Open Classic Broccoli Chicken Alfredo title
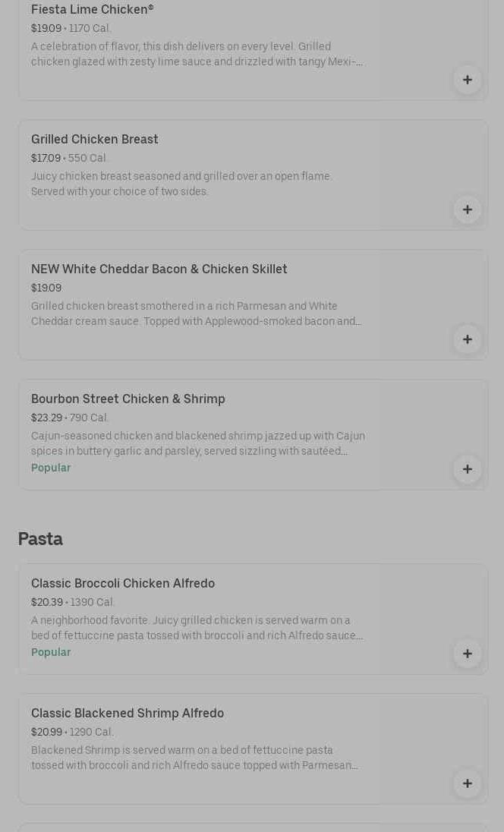The image size is (504, 832). 123,584
